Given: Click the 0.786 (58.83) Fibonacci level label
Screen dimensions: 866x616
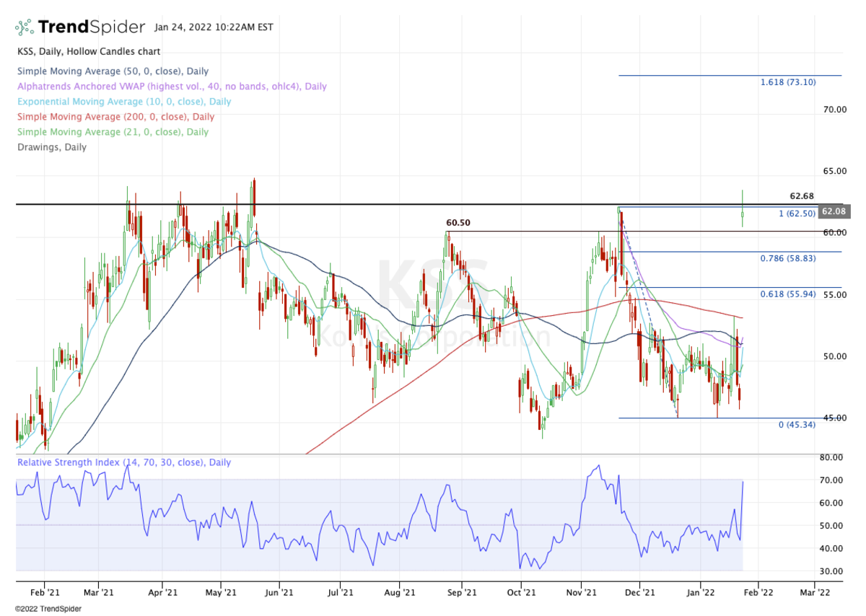Looking at the screenshot, I should click(x=788, y=258).
